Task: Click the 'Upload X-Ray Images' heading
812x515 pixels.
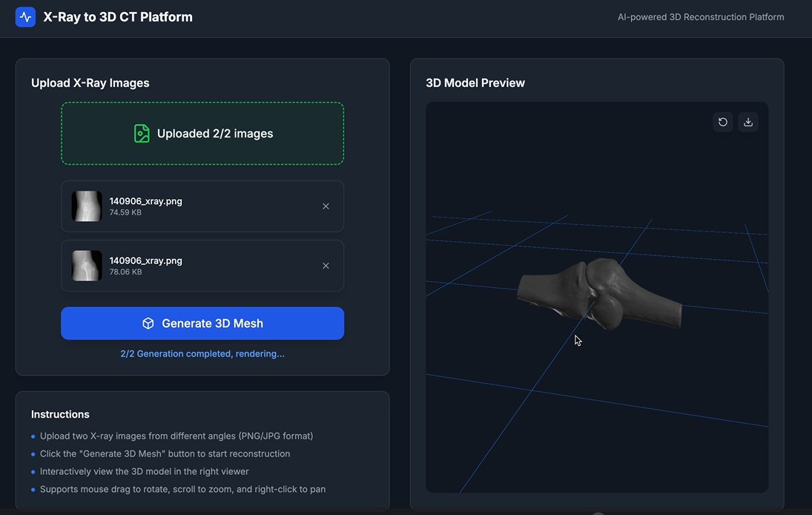Action: point(90,82)
